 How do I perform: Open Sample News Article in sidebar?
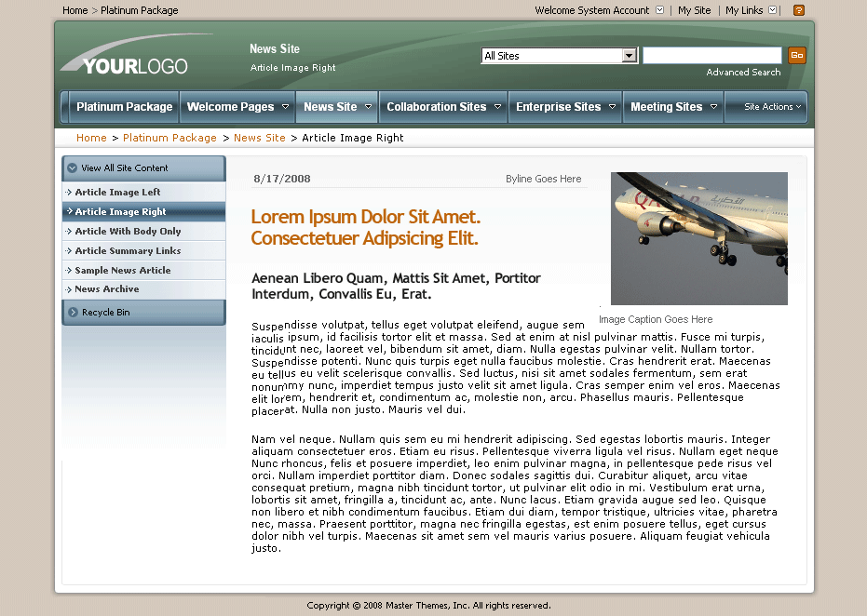[122, 271]
